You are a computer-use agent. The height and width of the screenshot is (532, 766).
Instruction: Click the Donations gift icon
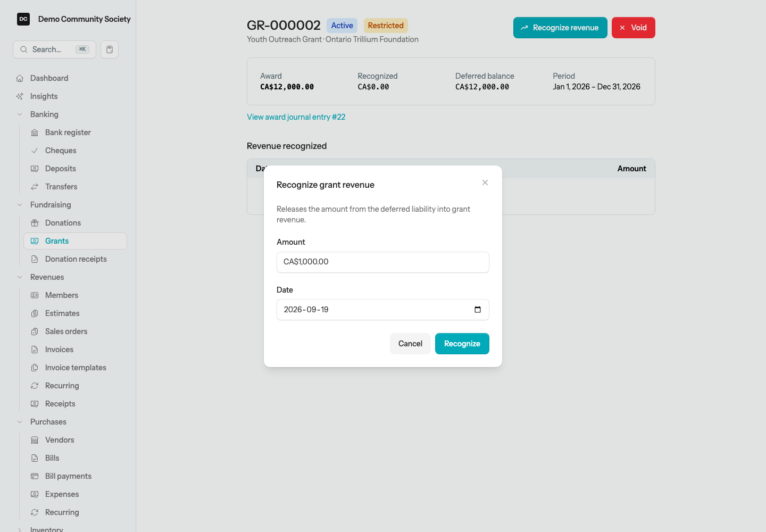[35, 223]
